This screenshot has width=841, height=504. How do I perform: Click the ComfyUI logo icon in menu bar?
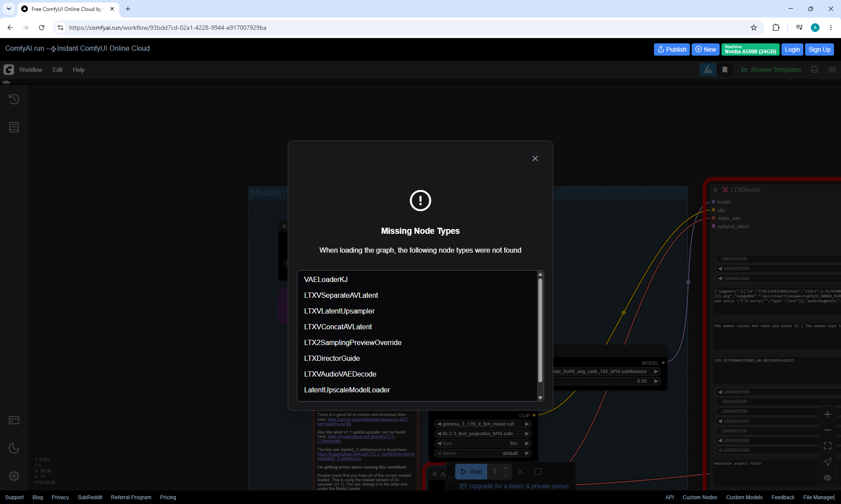[x=9, y=70]
